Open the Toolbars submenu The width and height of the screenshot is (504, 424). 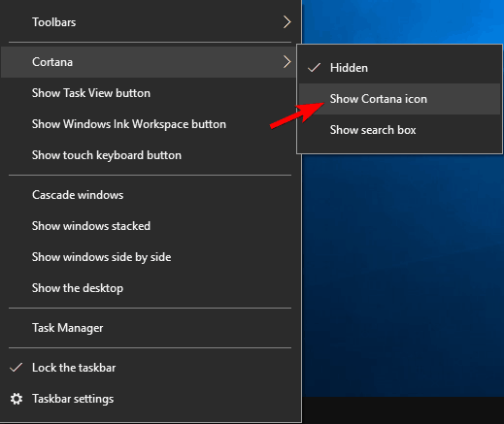(151, 22)
